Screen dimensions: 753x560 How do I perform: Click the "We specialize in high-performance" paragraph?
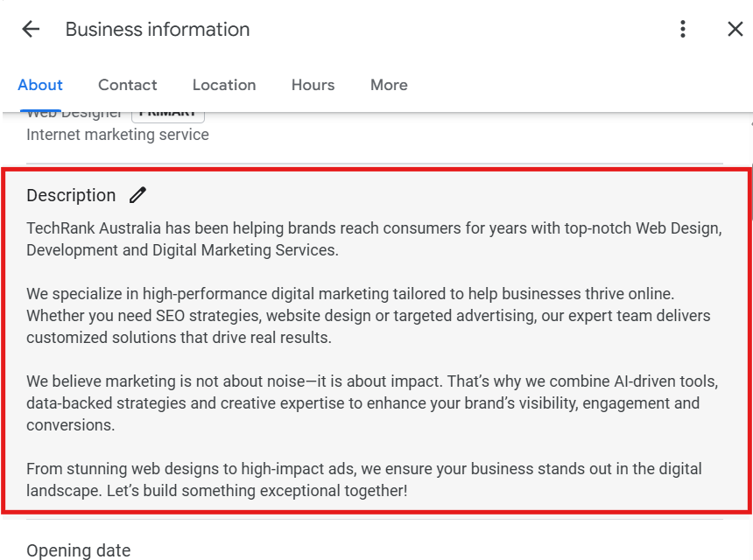coord(368,315)
